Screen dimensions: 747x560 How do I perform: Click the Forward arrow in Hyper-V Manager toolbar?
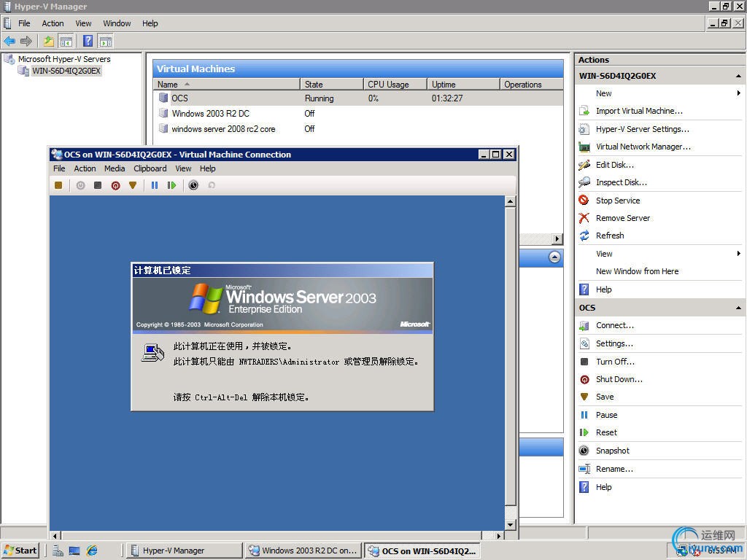pos(26,42)
